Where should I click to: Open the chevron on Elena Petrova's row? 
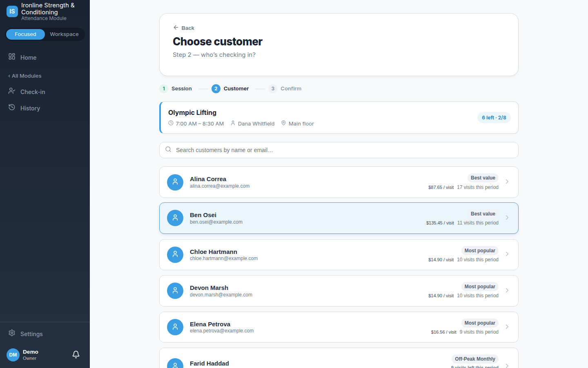coord(507,327)
